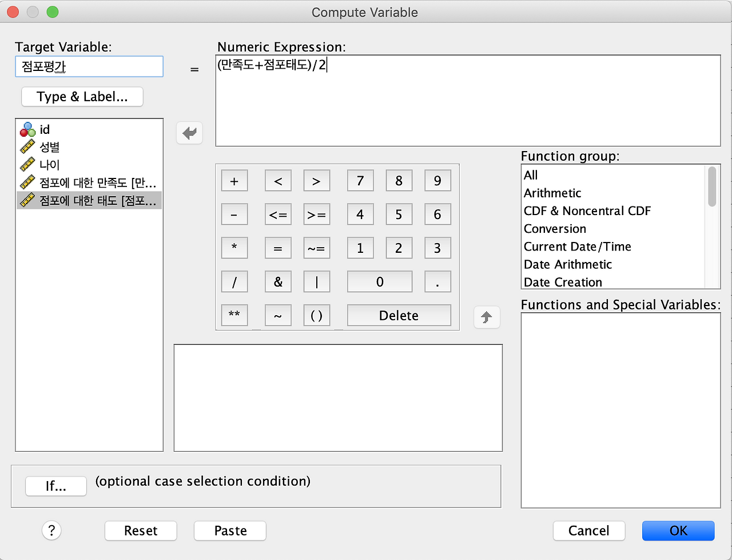Click the ampersand AND key
This screenshot has height=560, width=732.
pos(278,281)
